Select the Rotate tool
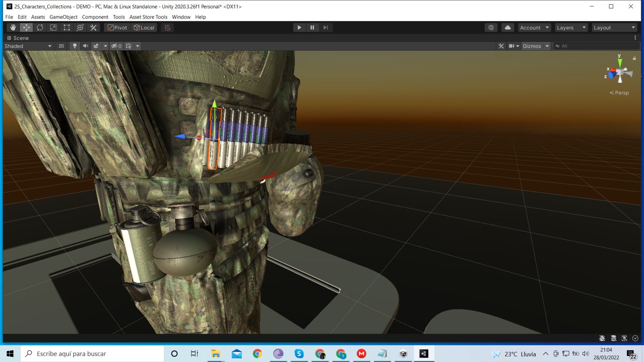Viewport: 644px width, 362px height. pyautogui.click(x=40, y=28)
